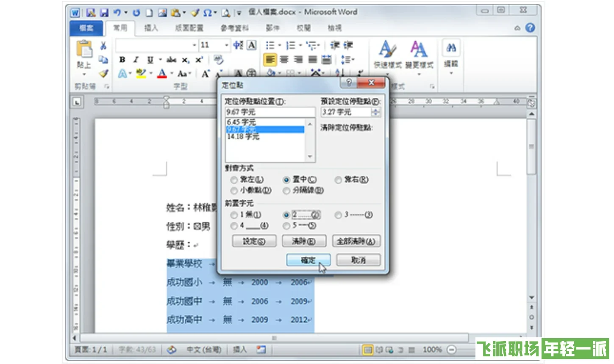The height and width of the screenshot is (364, 614).
Task: Click the text highlight color pen icon
Action: [141, 74]
